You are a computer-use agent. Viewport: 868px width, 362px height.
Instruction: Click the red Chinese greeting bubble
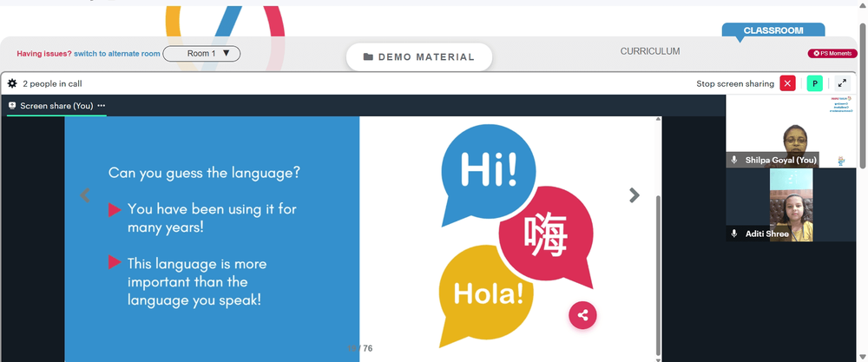[x=546, y=235]
